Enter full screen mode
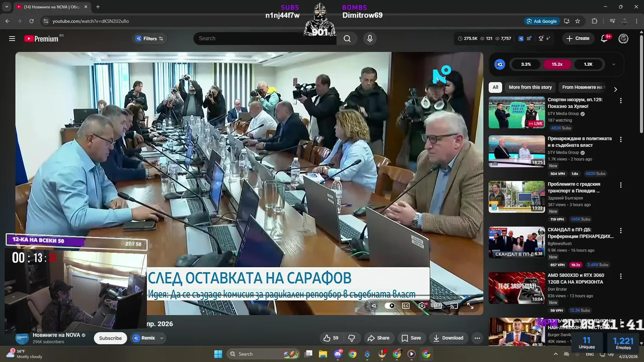The image size is (644, 362). (x=470, y=306)
